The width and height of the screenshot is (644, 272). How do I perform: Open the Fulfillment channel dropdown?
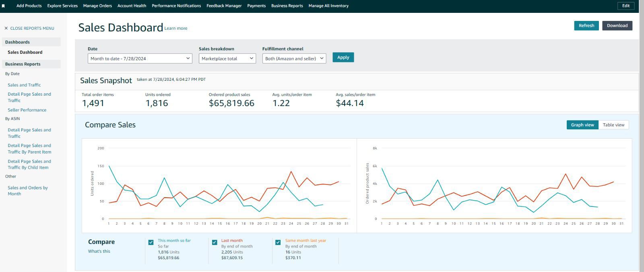(294, 58)
